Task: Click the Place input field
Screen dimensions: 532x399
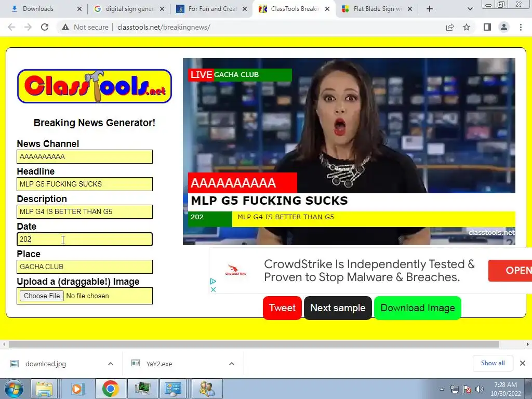Action: coord(85,267)
